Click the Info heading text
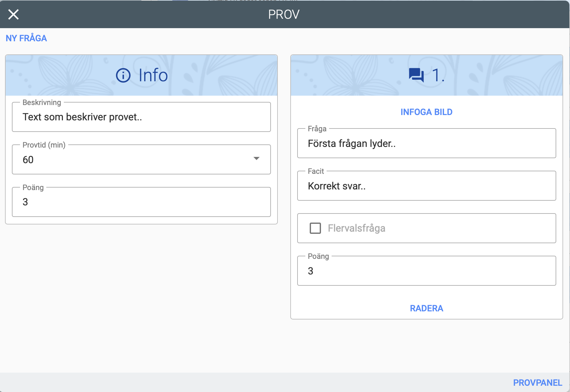This screenshot has width=570, height=392. pos(153,75)
